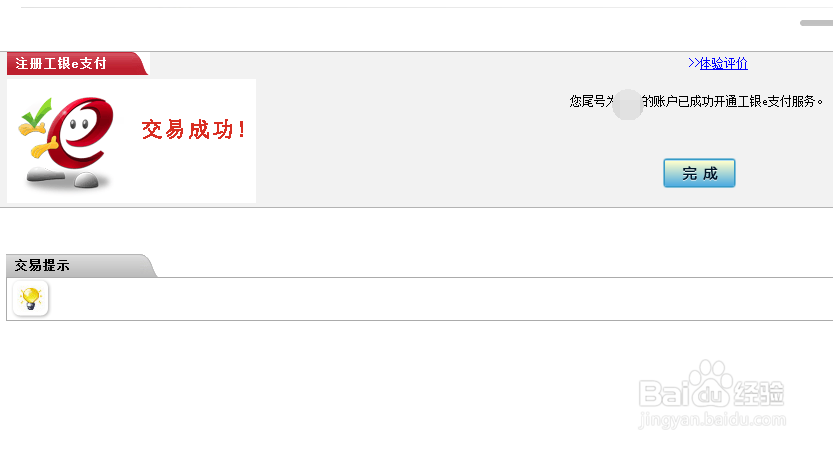833x449 pixels.
Task: Open the 体验评价 link
Action: [723, 64]
